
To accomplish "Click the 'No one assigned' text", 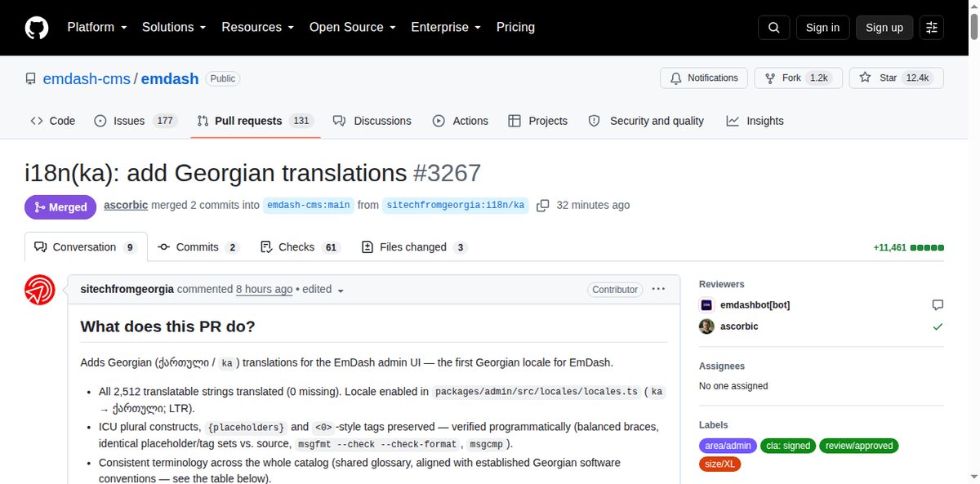I will (x=733, y=386).
